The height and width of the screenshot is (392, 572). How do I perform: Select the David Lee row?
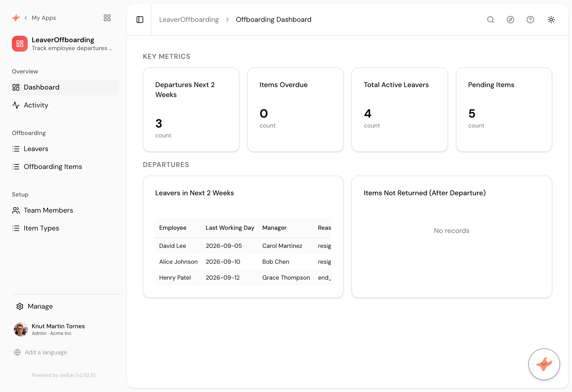click(243, 246)
